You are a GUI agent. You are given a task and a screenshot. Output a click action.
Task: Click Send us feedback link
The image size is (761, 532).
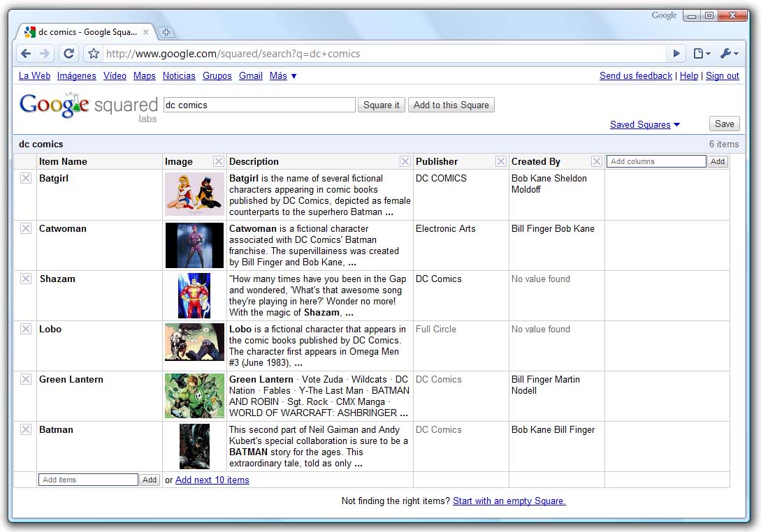[x=636, y=75]
